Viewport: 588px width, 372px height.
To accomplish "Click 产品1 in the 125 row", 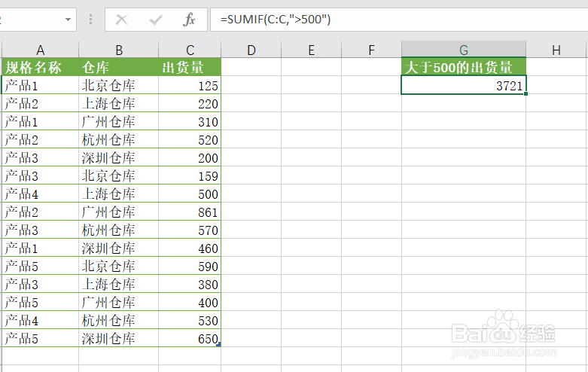I will pos(21,86).
